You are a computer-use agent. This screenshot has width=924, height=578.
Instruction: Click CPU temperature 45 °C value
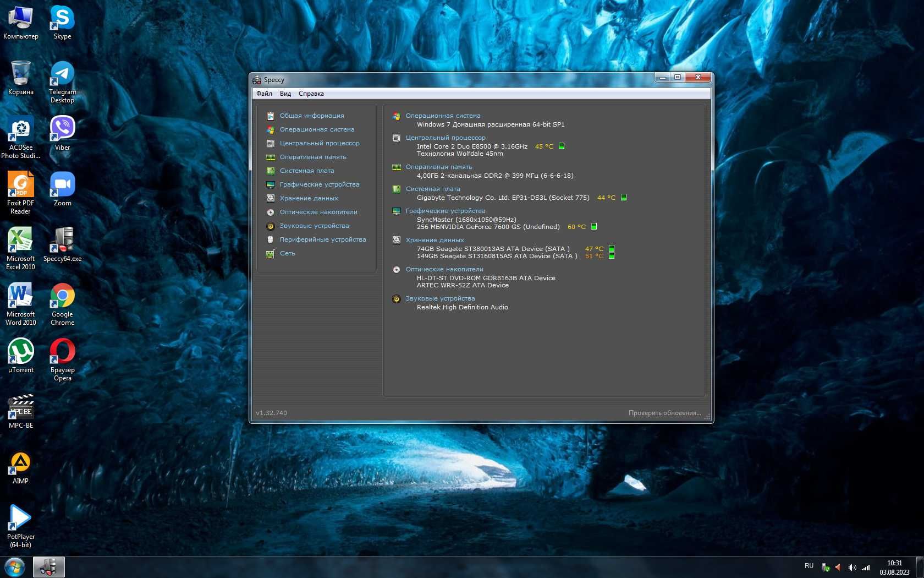coord(544,146)
